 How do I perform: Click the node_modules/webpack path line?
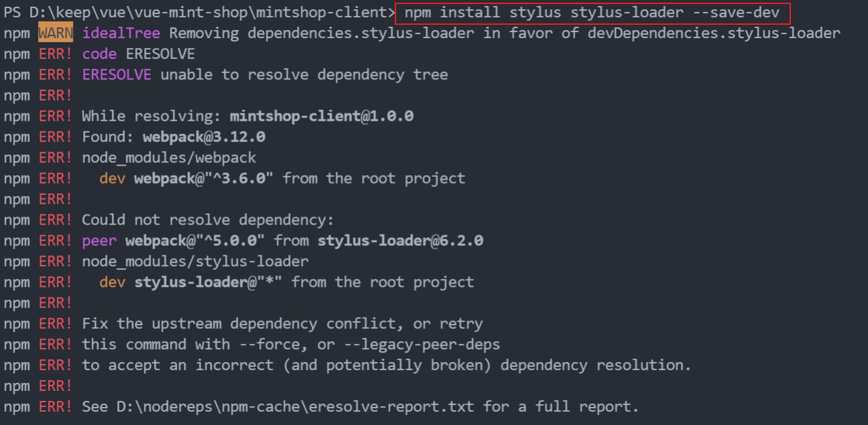[x=169, y=158]
